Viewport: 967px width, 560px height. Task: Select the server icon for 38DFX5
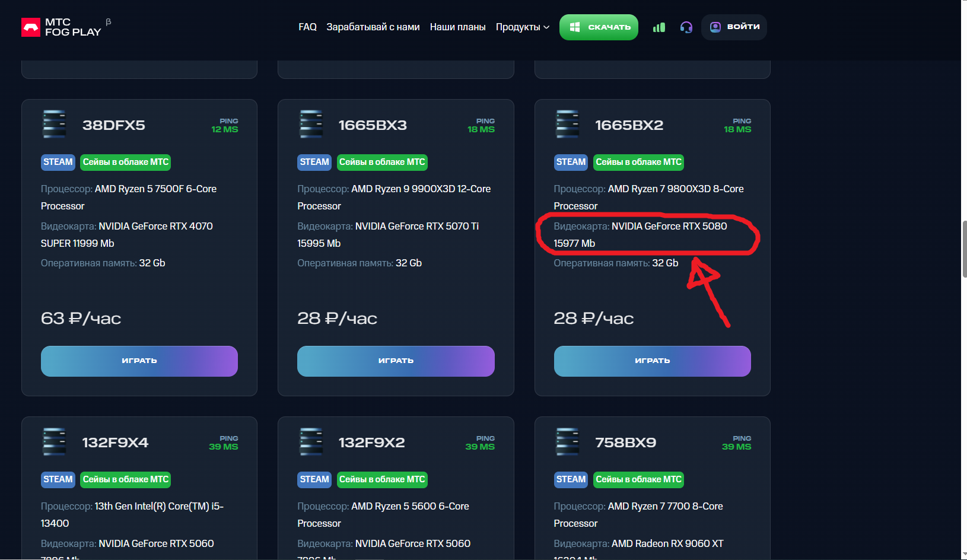pyautogui.click(x=55, y=125)
